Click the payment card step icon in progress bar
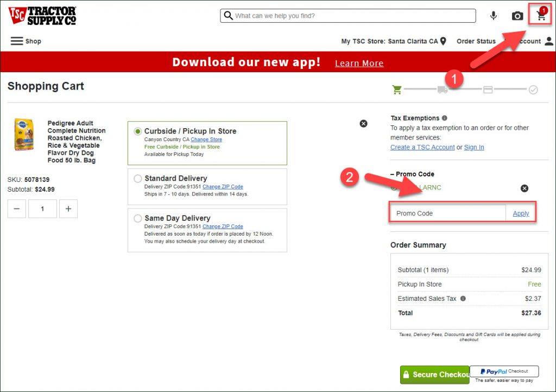Image resolution: width=556 pixels, height=392 pixels. [x=488, y=90]
